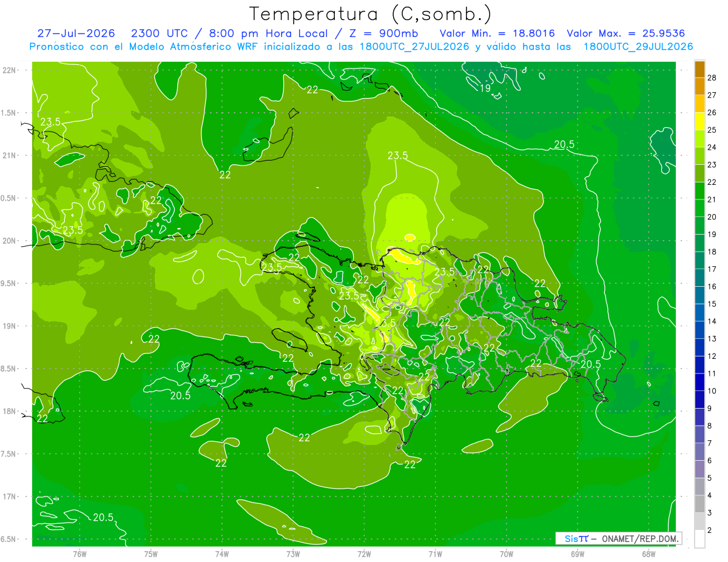728x562 pixels.
Task: Click 'Modelo Atmosferico WRF' in the subtitle
Action: [192, 47]
